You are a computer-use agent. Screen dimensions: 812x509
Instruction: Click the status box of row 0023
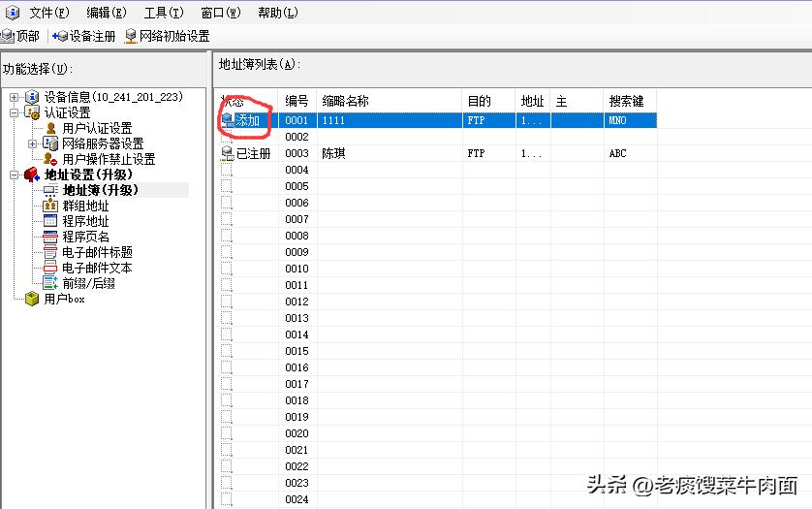[227, 483]
